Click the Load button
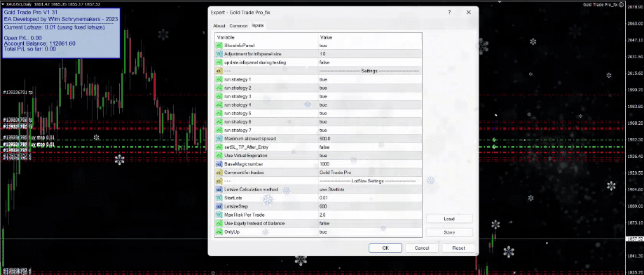Viewport: 644px width, 275px height. [x=449, y=219]
